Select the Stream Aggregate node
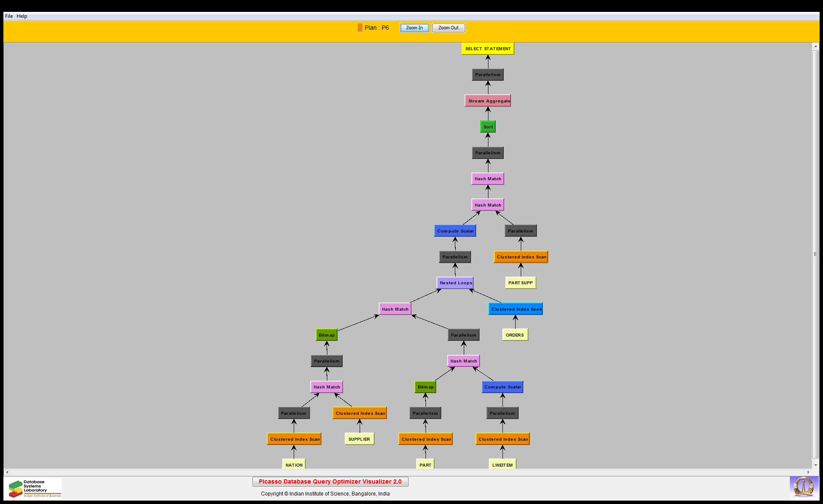This screenshot has width=823, height=504. tap(488, 101)
